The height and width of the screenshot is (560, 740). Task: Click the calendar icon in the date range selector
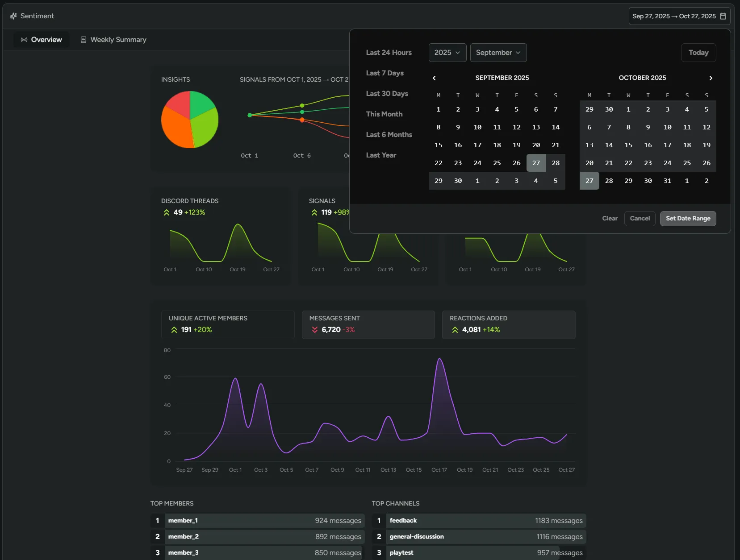point(722,16)
